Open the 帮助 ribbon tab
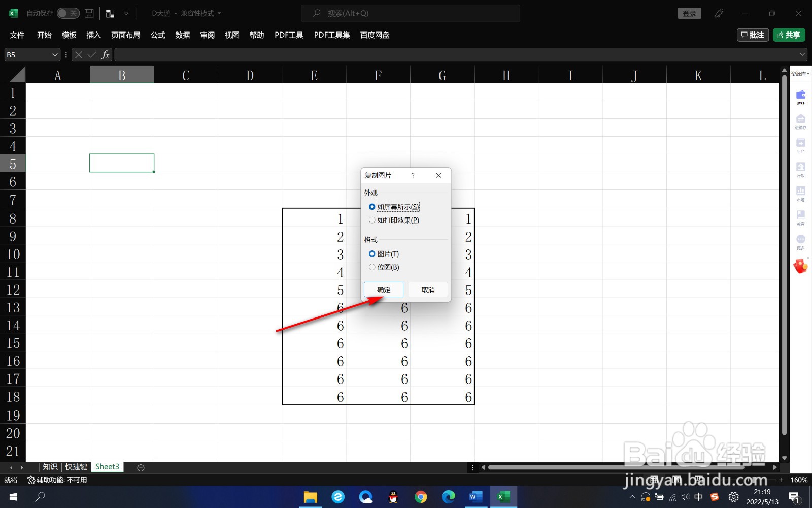Image resolution: width=812 pixels, height=508 pixels. (257, 35)
